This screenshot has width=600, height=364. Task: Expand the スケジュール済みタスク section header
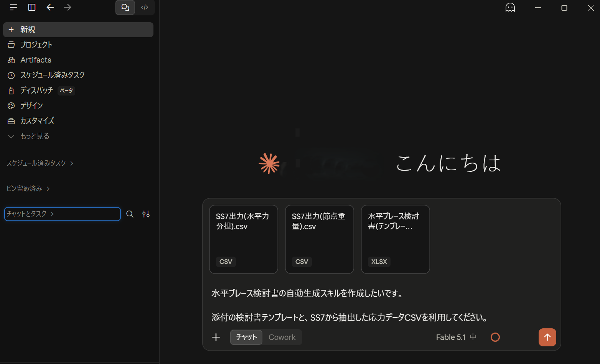click(40, 163)
